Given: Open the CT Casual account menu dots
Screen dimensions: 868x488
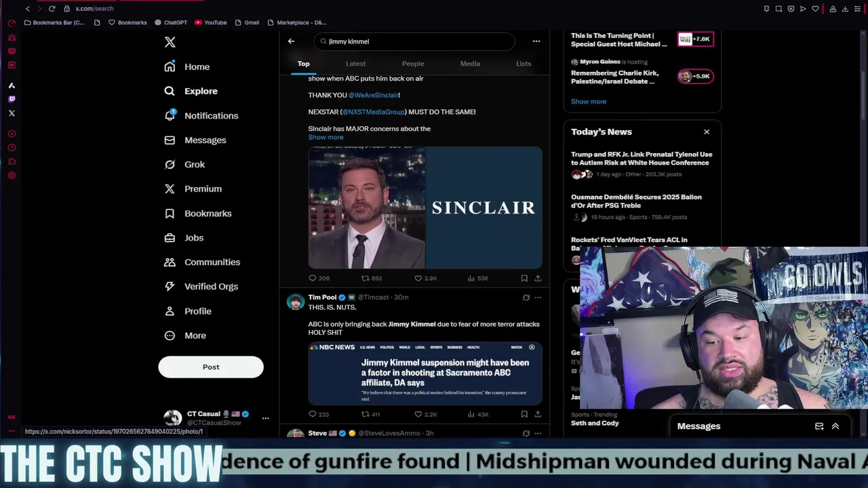Looking at the screenshot, I should click(265, 418).
